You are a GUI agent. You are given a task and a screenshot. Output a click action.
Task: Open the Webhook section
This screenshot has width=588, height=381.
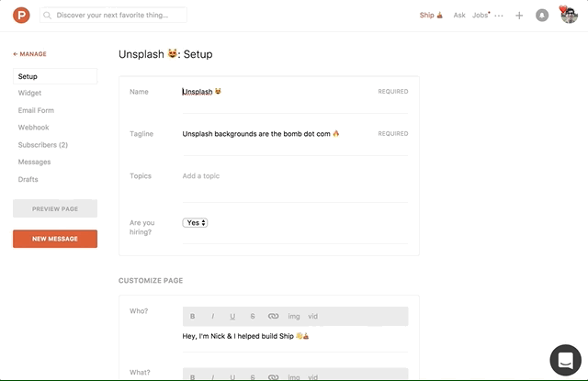pyautogui.click(x=33, y=128)
